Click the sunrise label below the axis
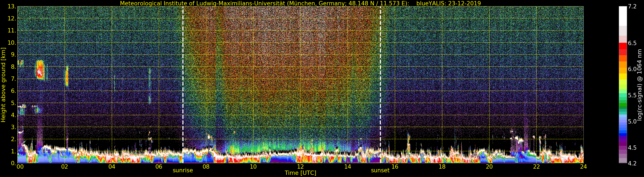Image resolution: width=644 pixels, height=177 pixels. (183, 170)
